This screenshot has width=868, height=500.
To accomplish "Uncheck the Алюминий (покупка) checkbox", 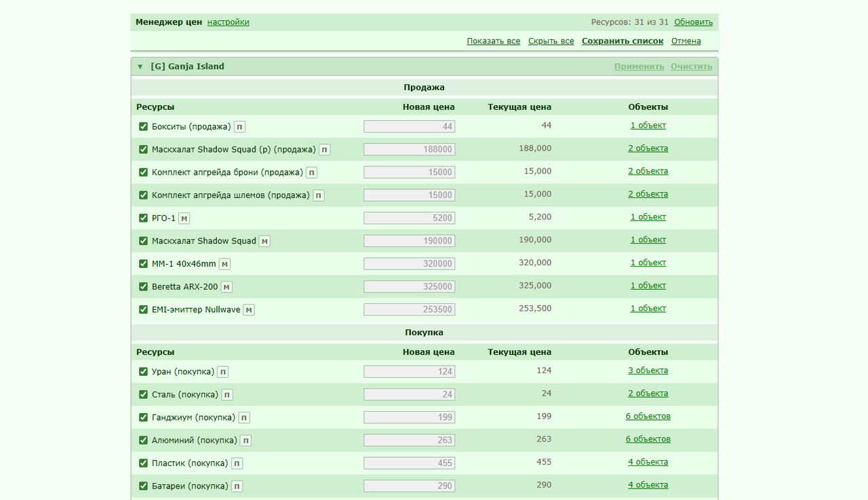I will pos(143,440).
